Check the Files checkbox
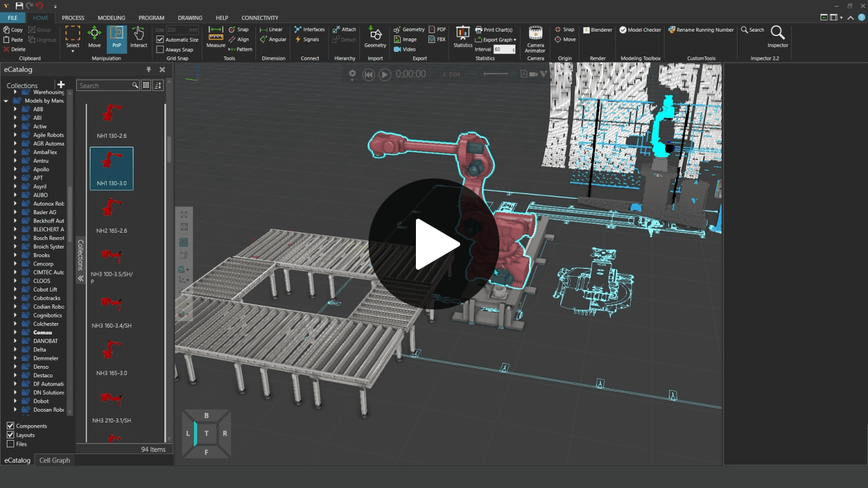 pos(10,444)
